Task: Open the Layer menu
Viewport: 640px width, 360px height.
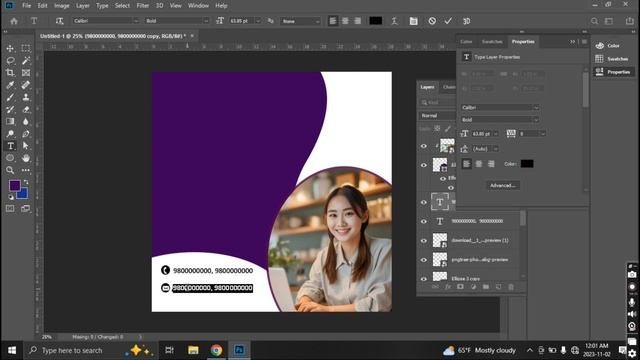Action: point(82,6)
